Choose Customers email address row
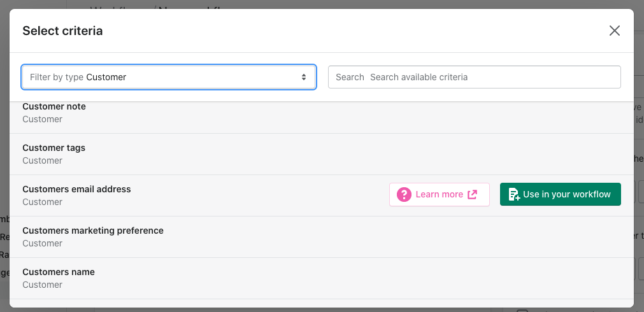 322,195
